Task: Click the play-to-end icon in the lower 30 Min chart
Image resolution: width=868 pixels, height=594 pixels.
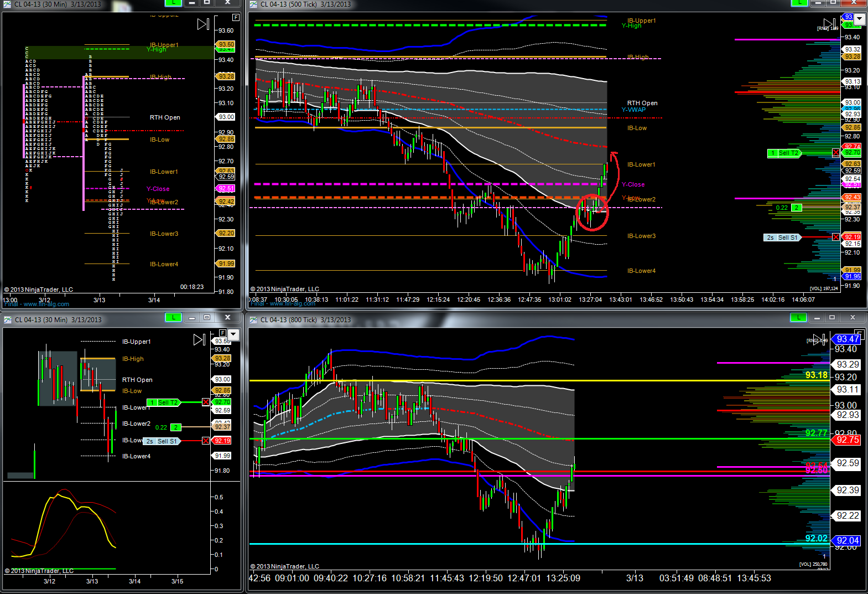Action: pos(199,339)
